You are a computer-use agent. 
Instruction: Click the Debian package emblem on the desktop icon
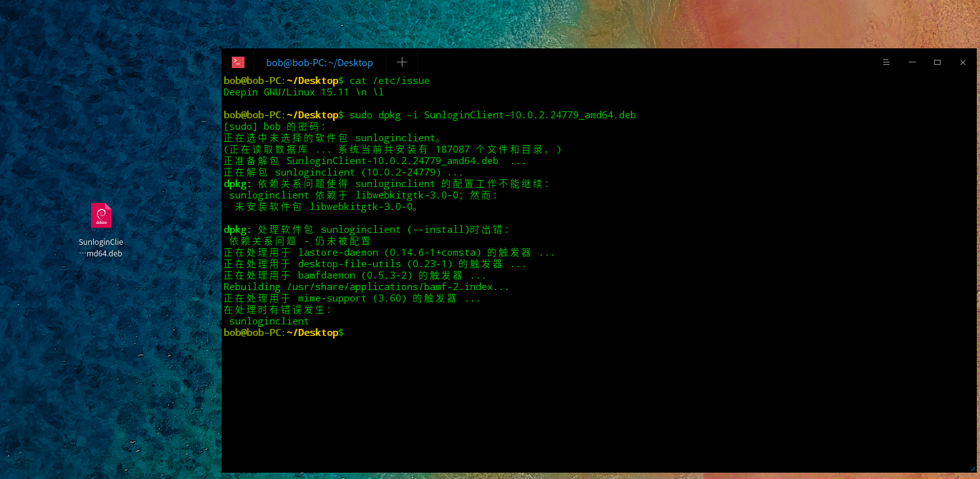coord(101,216)
